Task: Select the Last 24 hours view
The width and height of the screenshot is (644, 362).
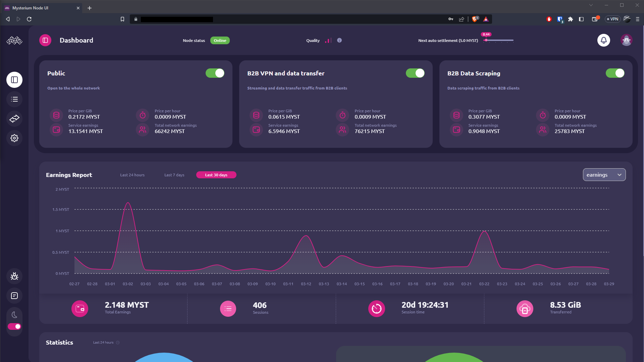Action: [132, 175]
